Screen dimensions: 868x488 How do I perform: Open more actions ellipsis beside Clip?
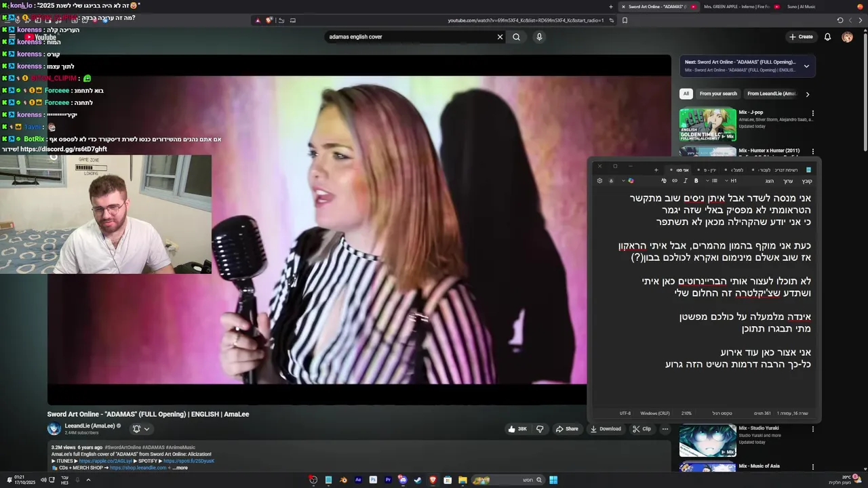(x=665, y=428)
